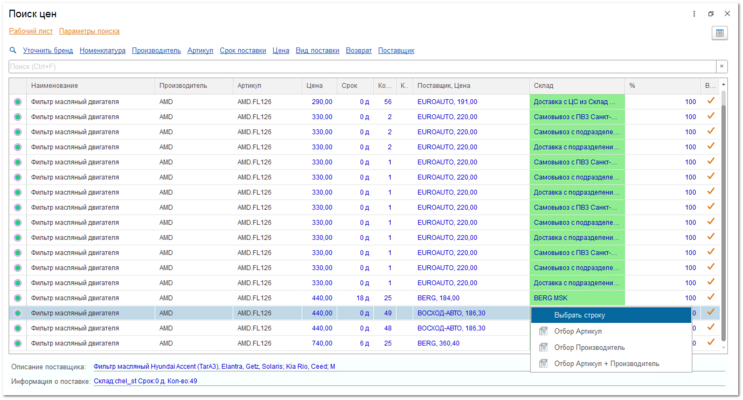Select the 6 д delivery term cell
Viewport: 743px width, 400px height.
tap(355, 343)
